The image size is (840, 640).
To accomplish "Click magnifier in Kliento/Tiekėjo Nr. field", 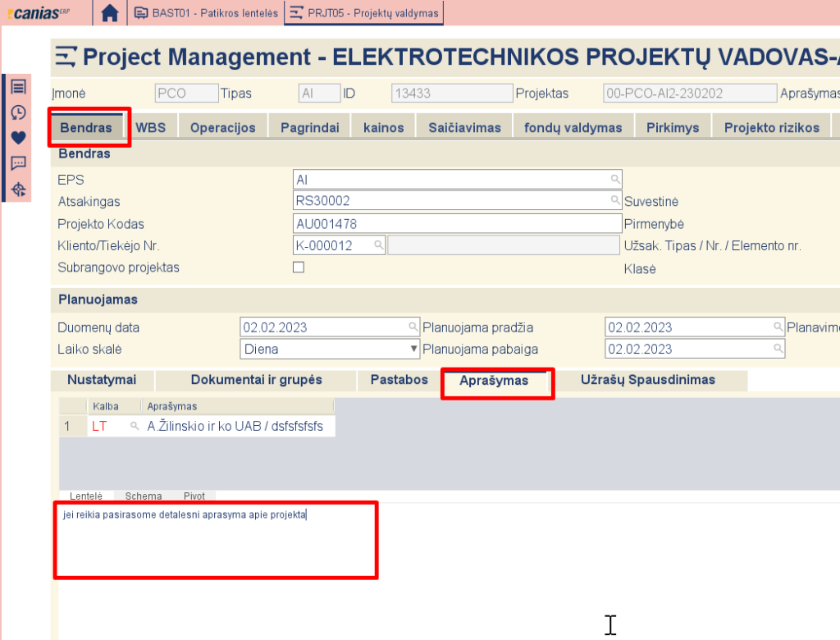I will (379, 245).
